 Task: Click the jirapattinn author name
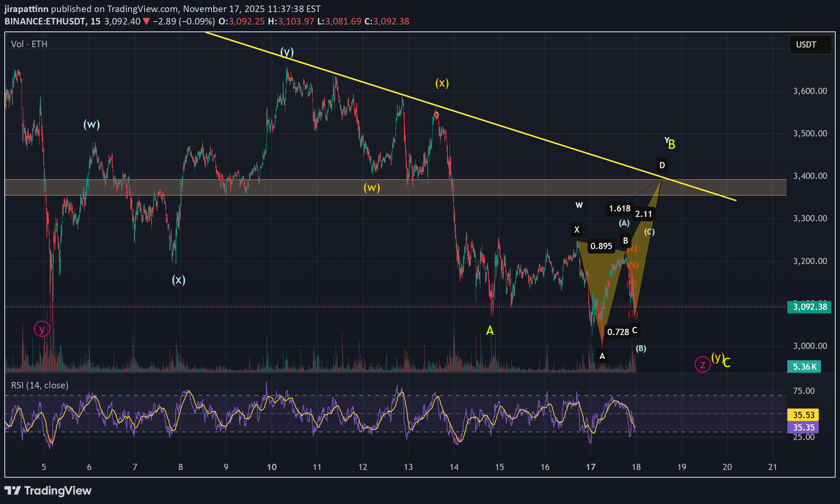point(26,9)
